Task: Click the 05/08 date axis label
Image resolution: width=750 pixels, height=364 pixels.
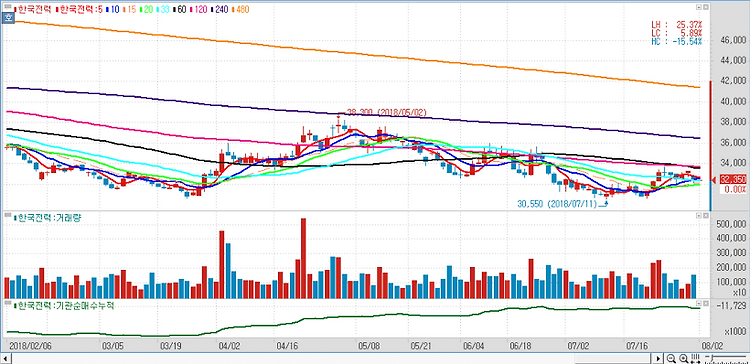Action: [368, 345]
